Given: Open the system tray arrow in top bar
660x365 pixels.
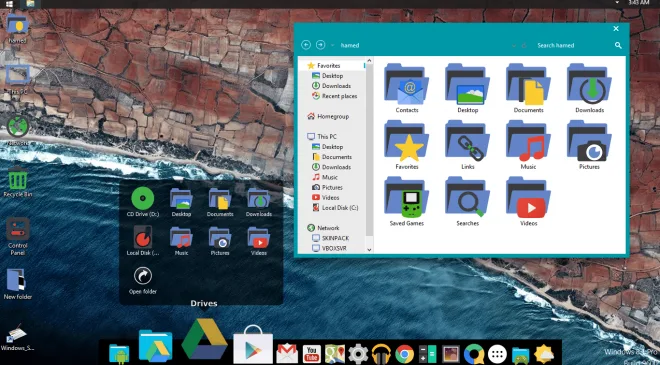Looking at the screenshot, I should [617, 3].
